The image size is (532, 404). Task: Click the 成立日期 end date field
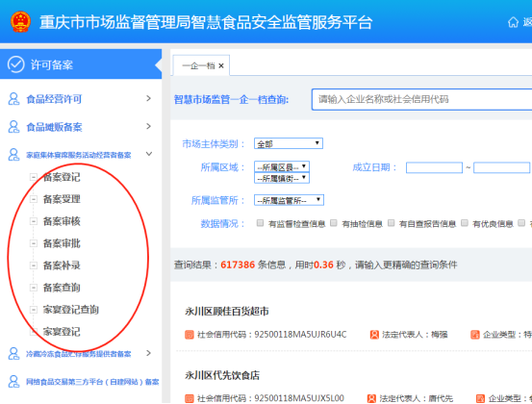(x=502, y=167)
